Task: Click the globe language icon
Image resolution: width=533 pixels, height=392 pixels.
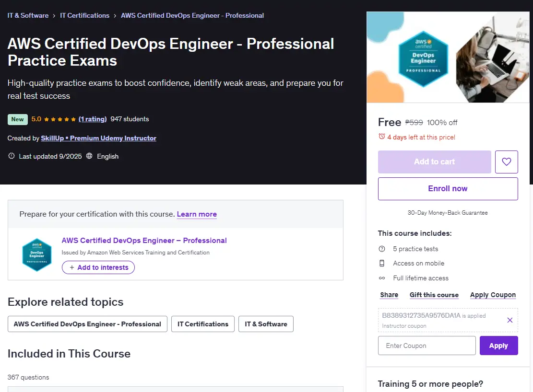Action: (89, 156)
